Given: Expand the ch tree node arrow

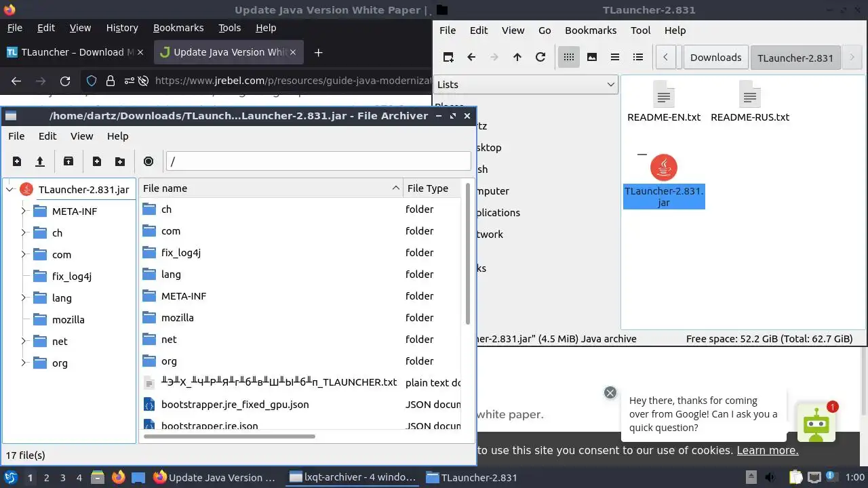Looking at the screenshot, I should click(x=23, y=233).
